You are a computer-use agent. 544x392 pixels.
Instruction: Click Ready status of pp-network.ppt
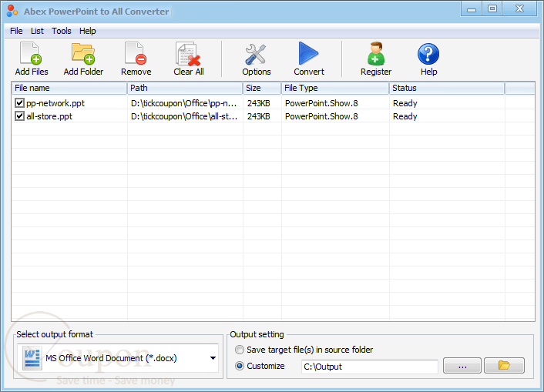pos(405,103)
